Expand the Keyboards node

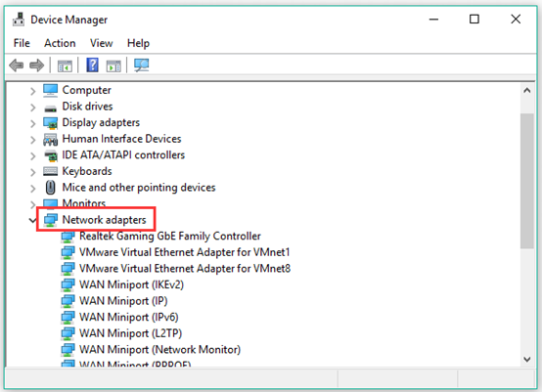[33, 172]
